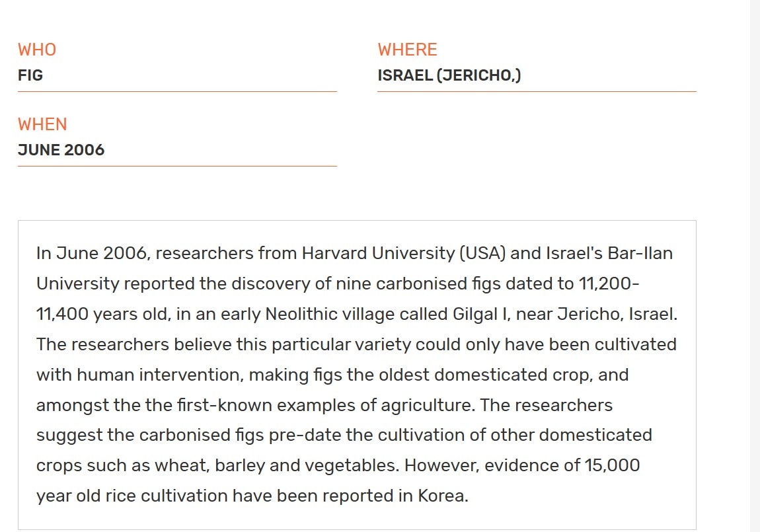Select the ISRAEL (JERICHO,) location text
The image size is (760, 532).
[449, 75]
